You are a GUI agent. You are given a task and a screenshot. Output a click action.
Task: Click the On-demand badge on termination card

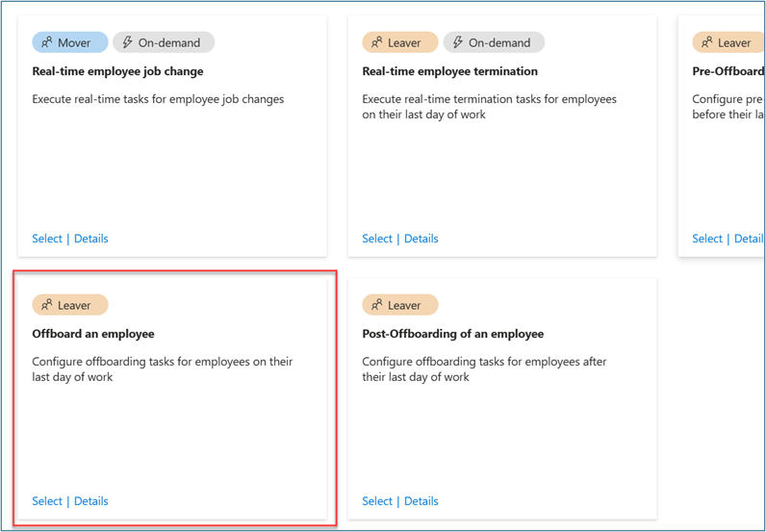tap(494, 42)
